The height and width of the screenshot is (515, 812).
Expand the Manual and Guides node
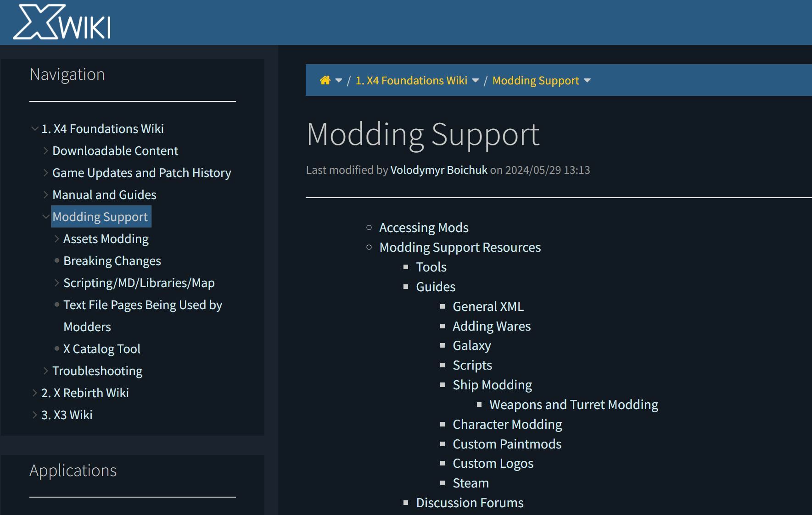45,195
